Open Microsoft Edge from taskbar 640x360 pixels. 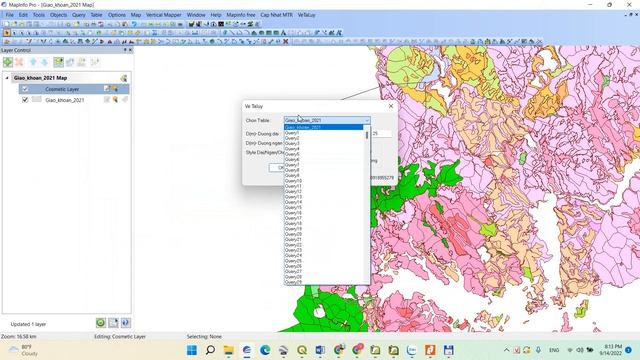coord(265,350)
